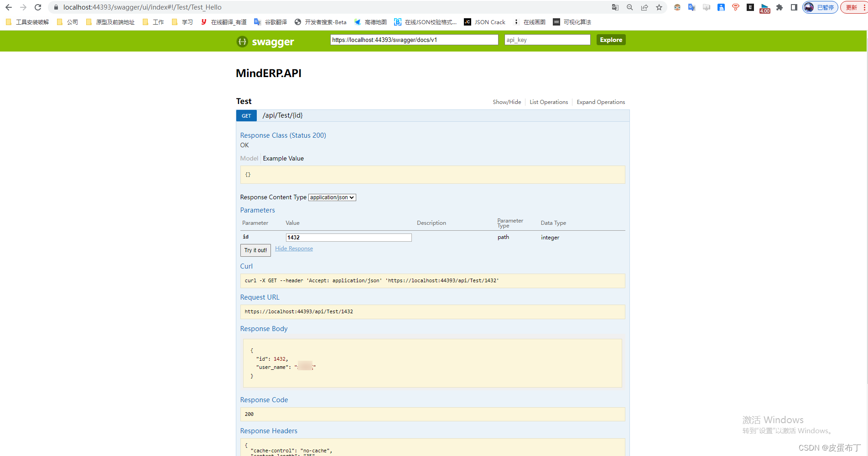The width and height of the screenshot is (868, 456).
Task: Open the black square extension icon
Action: [750, 7]
